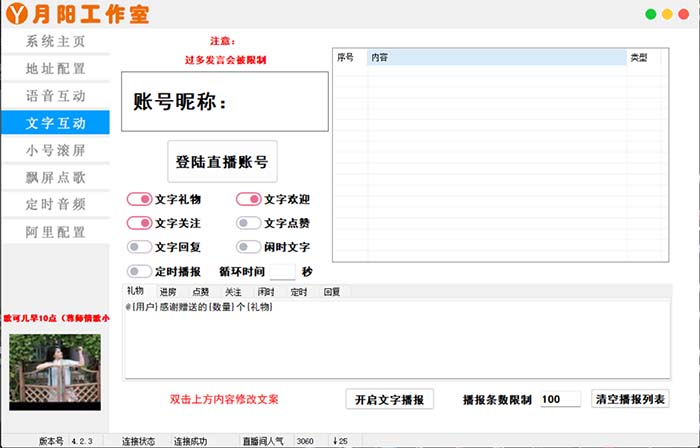700x448 pixels.
Task: Click the dancer video thumbnail
Action: tap(55, 371)
